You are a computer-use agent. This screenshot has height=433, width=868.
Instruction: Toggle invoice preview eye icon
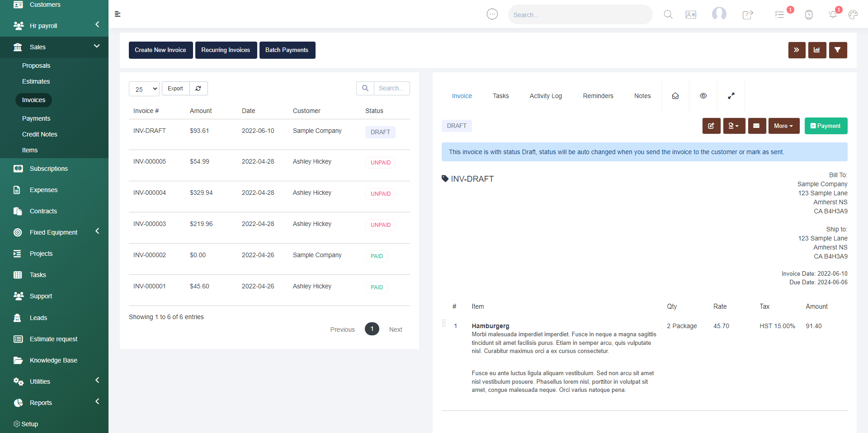[x=703, y=96]
